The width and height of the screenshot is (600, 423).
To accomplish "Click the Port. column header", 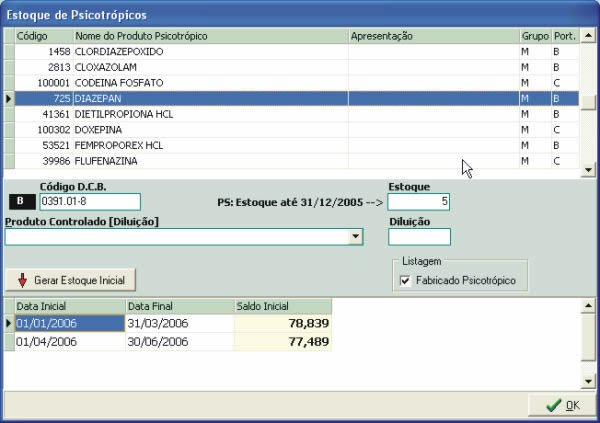I will pyautogui.click(x=565, y=36).
